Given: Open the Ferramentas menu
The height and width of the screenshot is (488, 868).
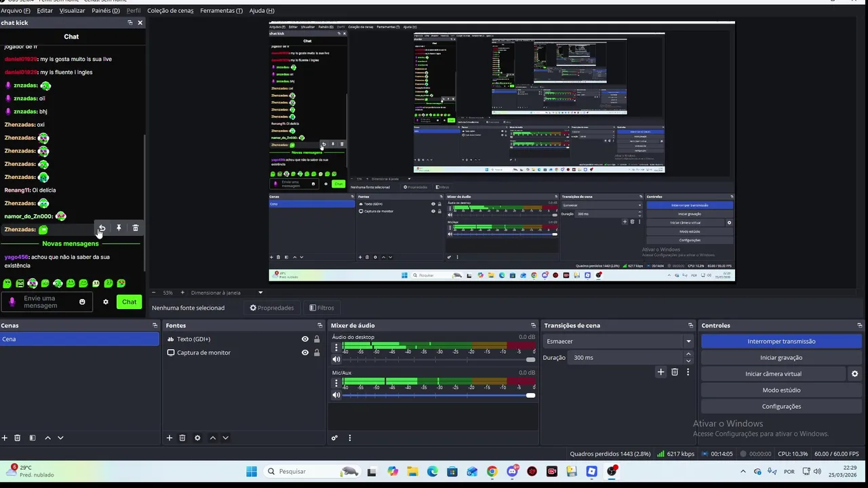Looking at the screenshot, I should [x=221, y=11].
